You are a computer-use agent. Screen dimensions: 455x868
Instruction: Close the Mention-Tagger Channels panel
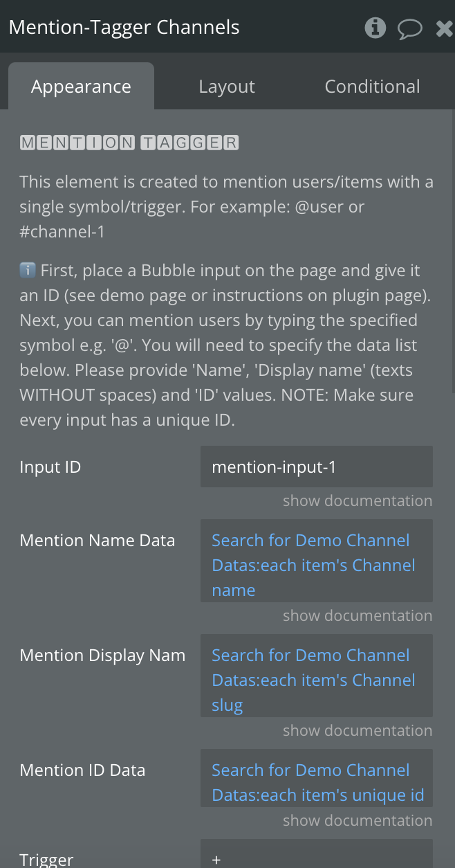click(445, 28)
